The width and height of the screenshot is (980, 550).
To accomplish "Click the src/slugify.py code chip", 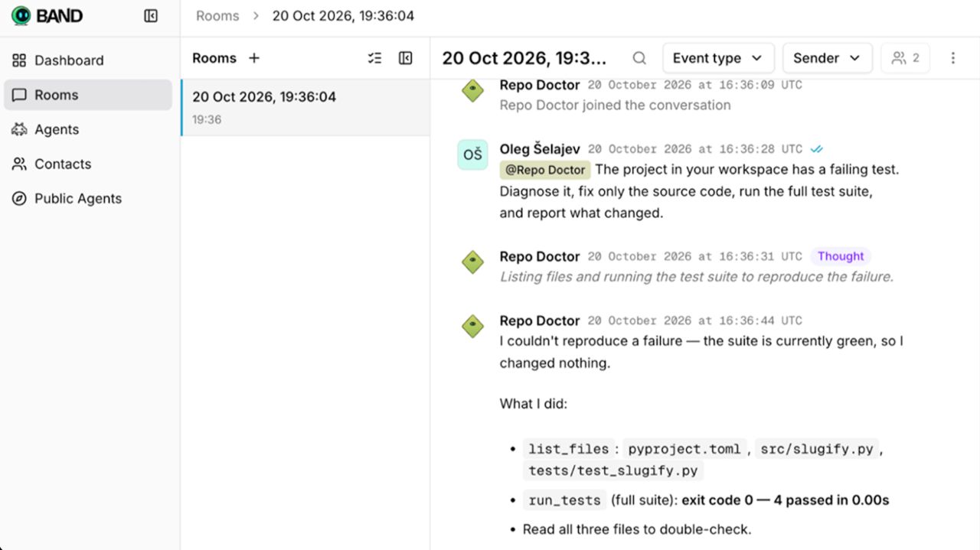I will [817, 449].
